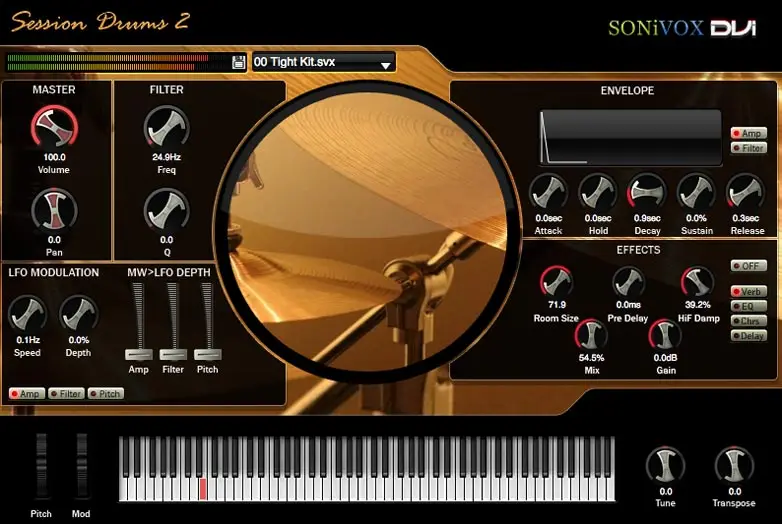Click the MW>LFO Amp slider handle
This screenshot has height=524, width=782.
click(x=139, y=354)
